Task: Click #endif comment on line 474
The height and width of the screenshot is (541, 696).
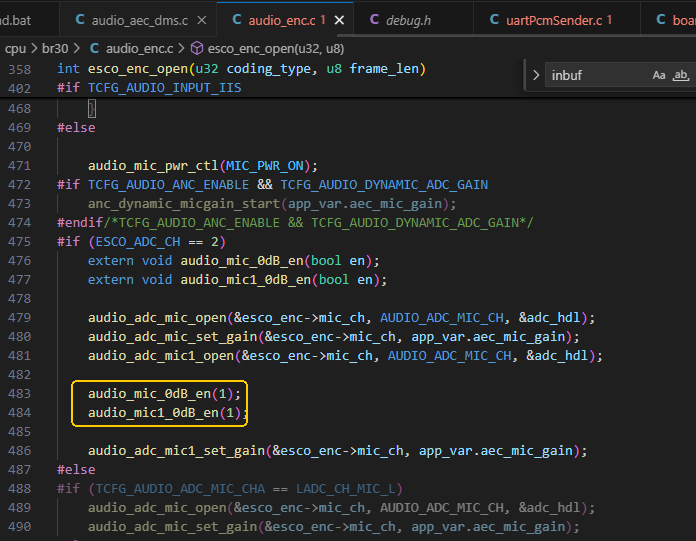Action: pos(295,223)
